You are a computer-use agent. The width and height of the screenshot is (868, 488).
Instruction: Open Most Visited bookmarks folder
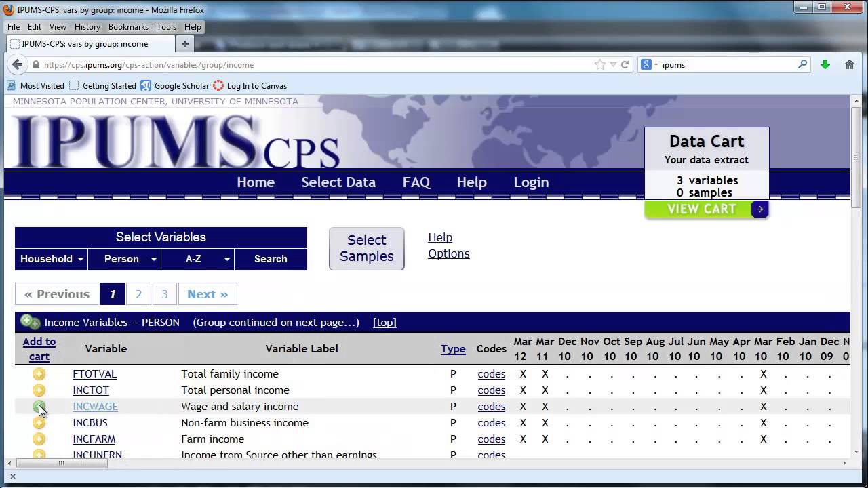(36, 86)
